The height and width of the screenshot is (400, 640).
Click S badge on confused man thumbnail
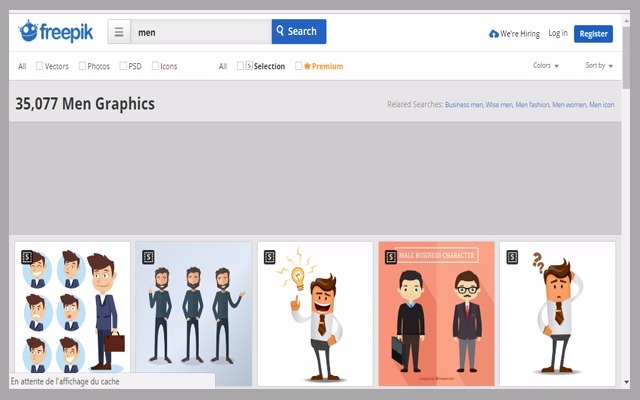(512, 257)
